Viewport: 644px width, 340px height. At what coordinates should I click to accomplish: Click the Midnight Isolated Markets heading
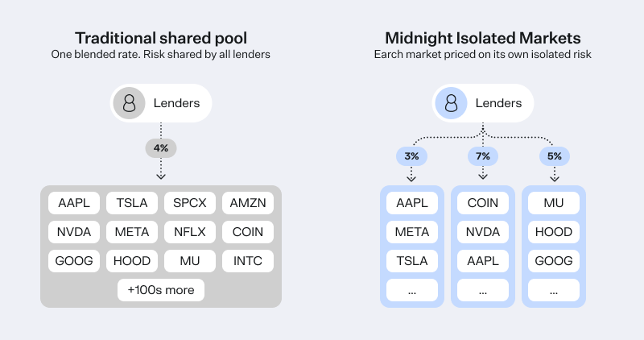482,38
